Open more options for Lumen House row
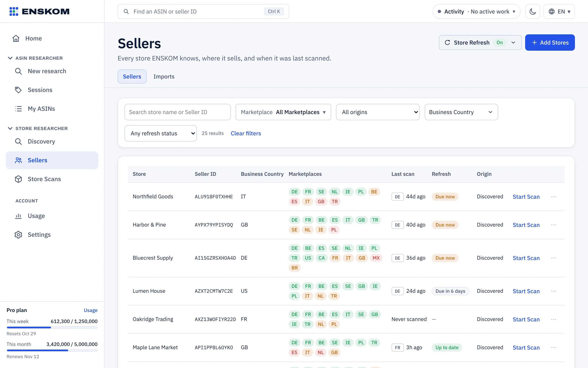The width and height of the screenshot is (588, 368). 554,291
